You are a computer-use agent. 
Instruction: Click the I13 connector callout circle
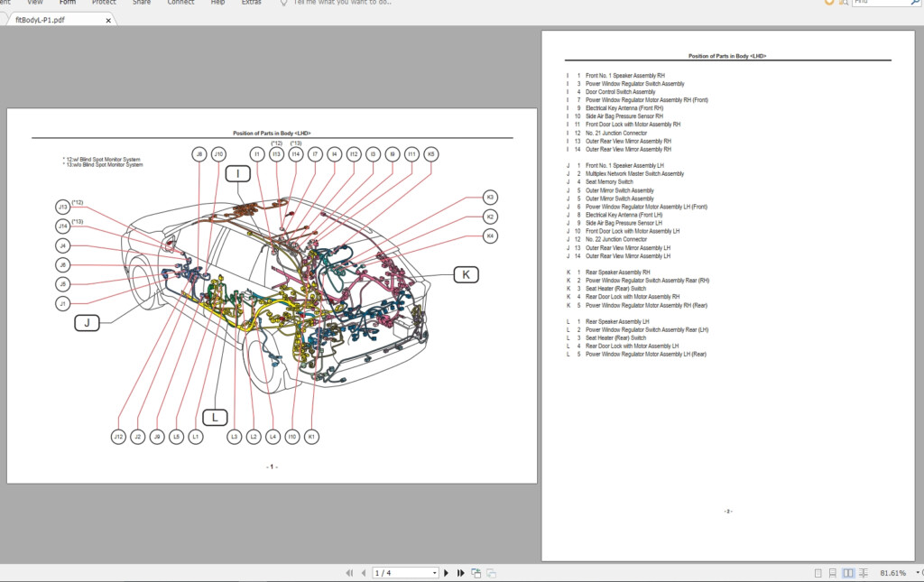(276, 154)
